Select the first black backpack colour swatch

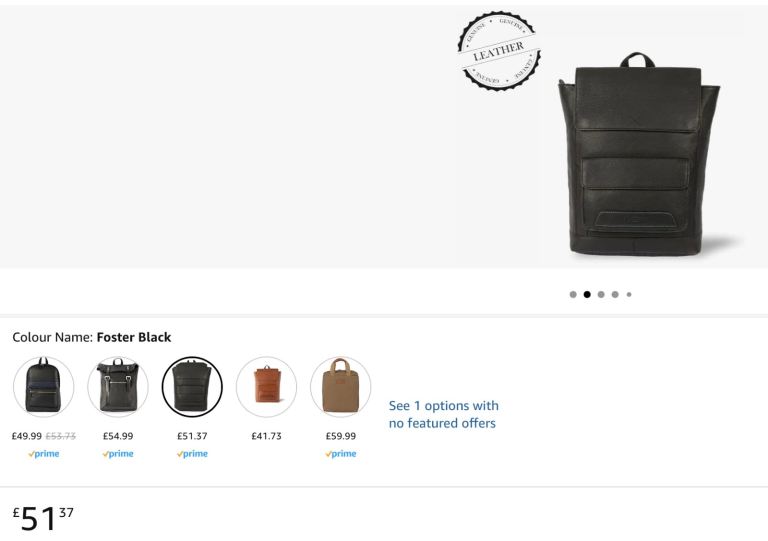(x=44, y=387)
